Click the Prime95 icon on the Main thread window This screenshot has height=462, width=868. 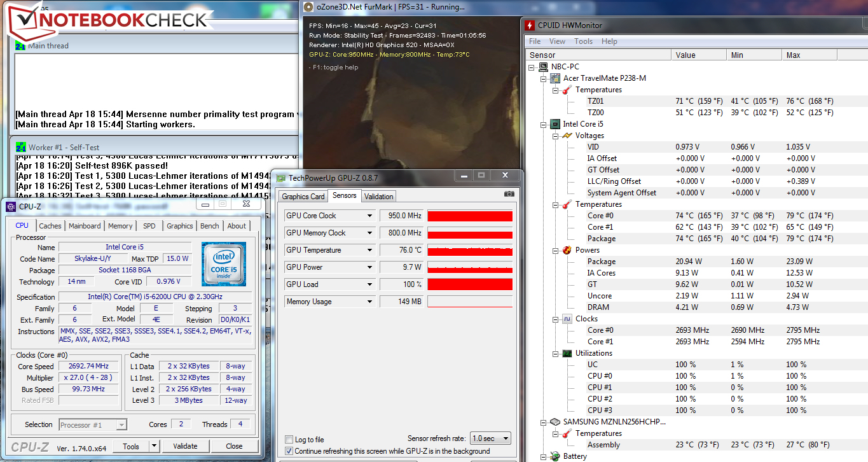(x=20, y=46)
